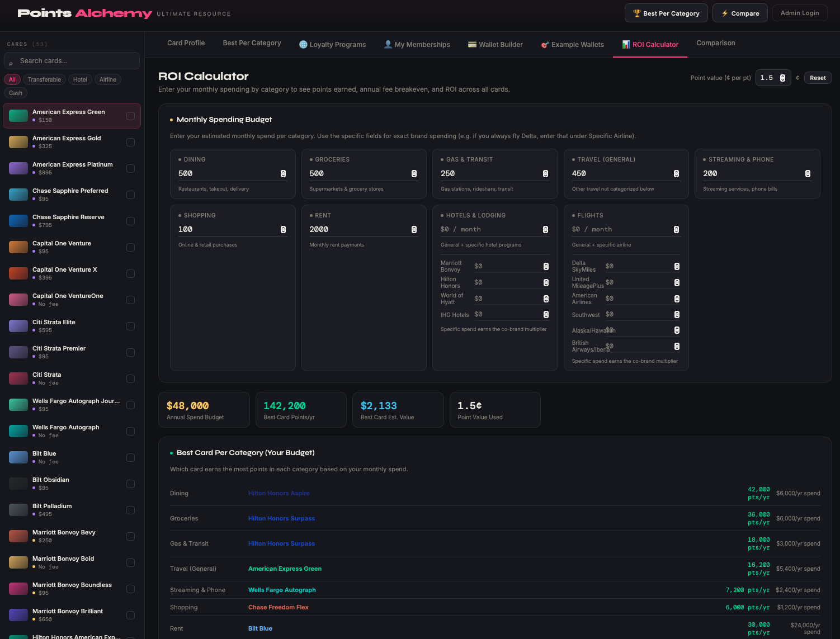Image resolution: width=840 pixels, height=639 pixels.
Task: Focus the Search cards input field
Action: (72, 61)
